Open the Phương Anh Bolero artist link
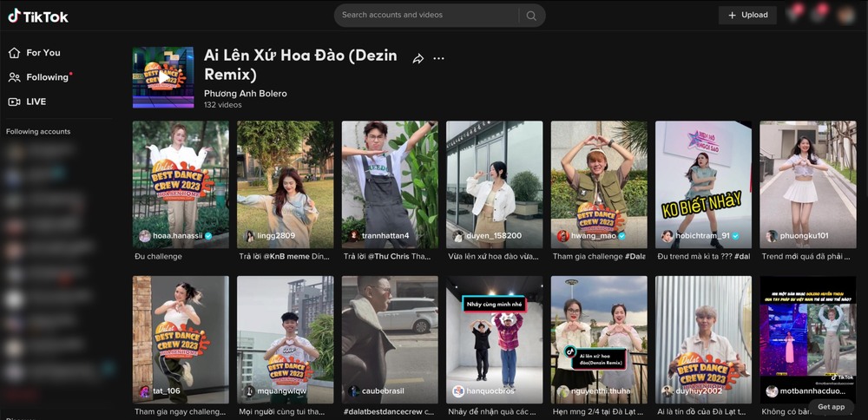868x420 pixels. [245, 94]
